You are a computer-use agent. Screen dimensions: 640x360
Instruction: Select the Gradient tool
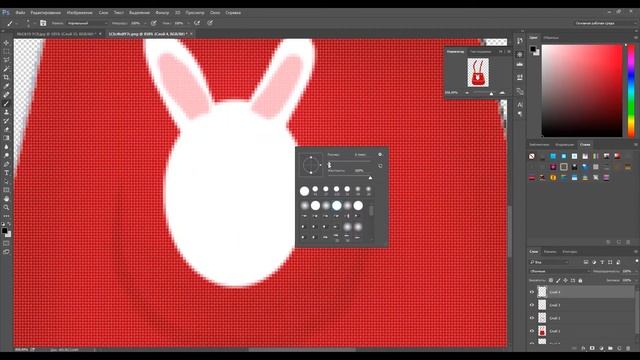tap(6, 138)
